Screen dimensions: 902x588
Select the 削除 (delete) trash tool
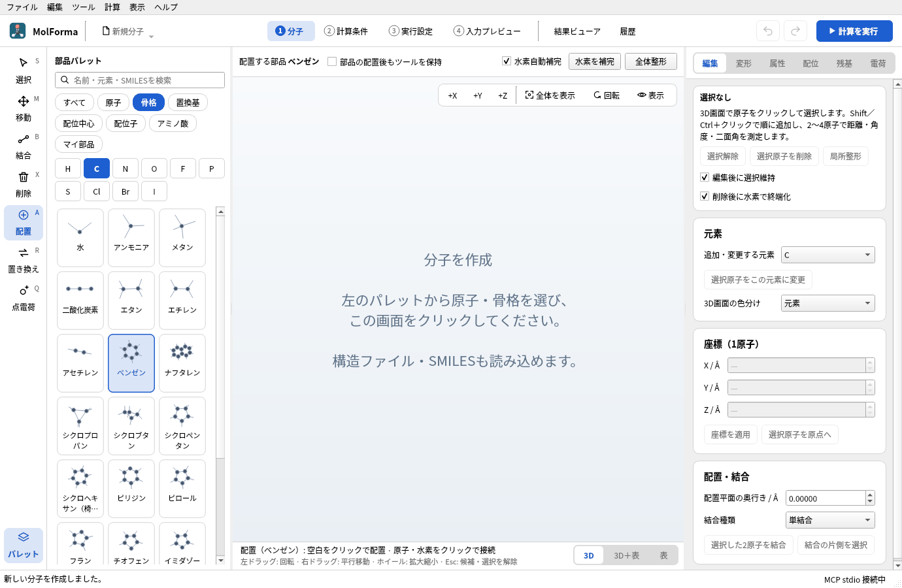click(24, 184)
